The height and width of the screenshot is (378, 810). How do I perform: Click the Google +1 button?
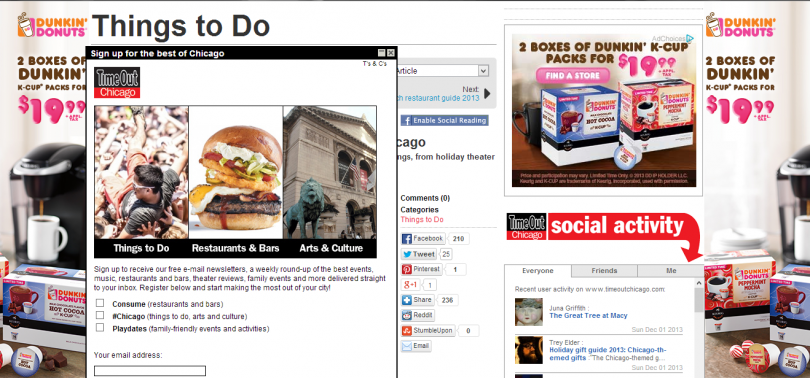pyautogui.click(x=412, y=285)
